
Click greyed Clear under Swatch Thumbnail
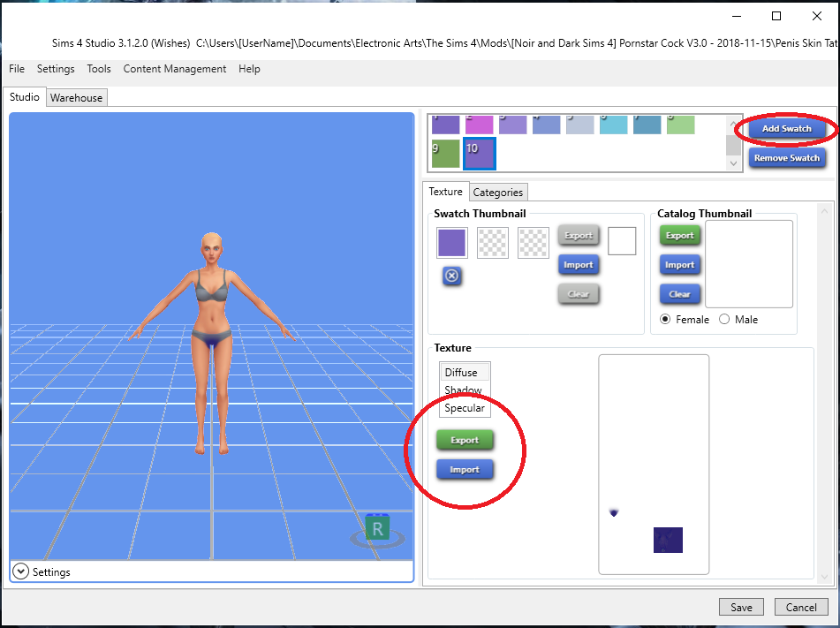pyautogui.click(x=579, y=294)
